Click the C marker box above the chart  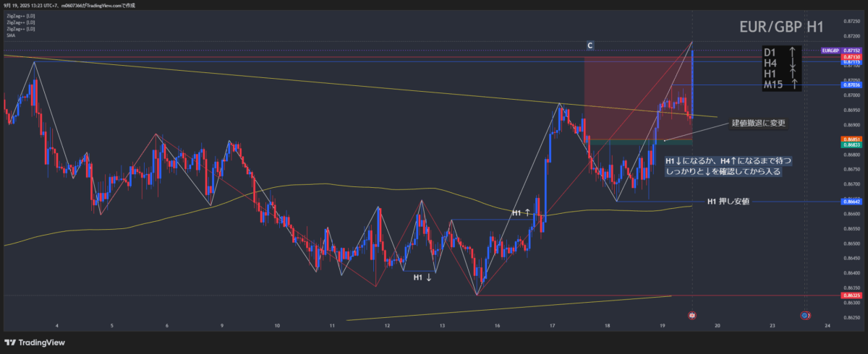point(590,46)
